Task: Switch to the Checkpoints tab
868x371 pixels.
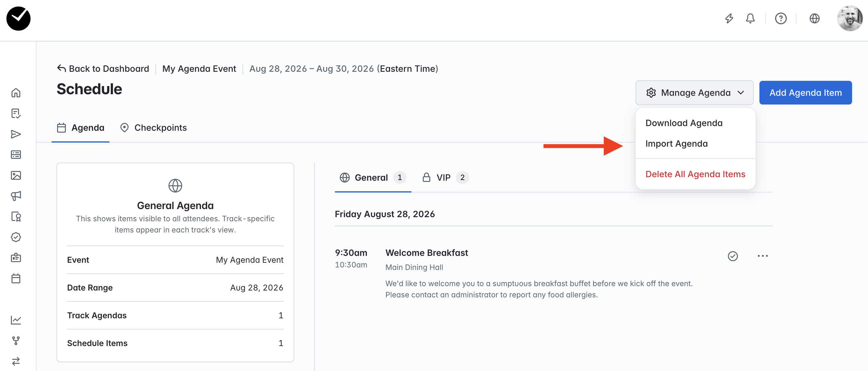Action: 153,128
